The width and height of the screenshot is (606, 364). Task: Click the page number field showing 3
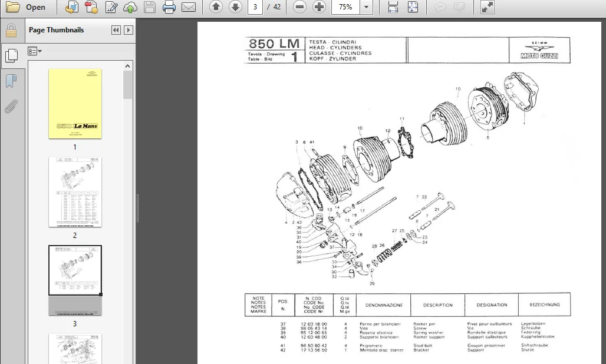(x=255, y=7)
